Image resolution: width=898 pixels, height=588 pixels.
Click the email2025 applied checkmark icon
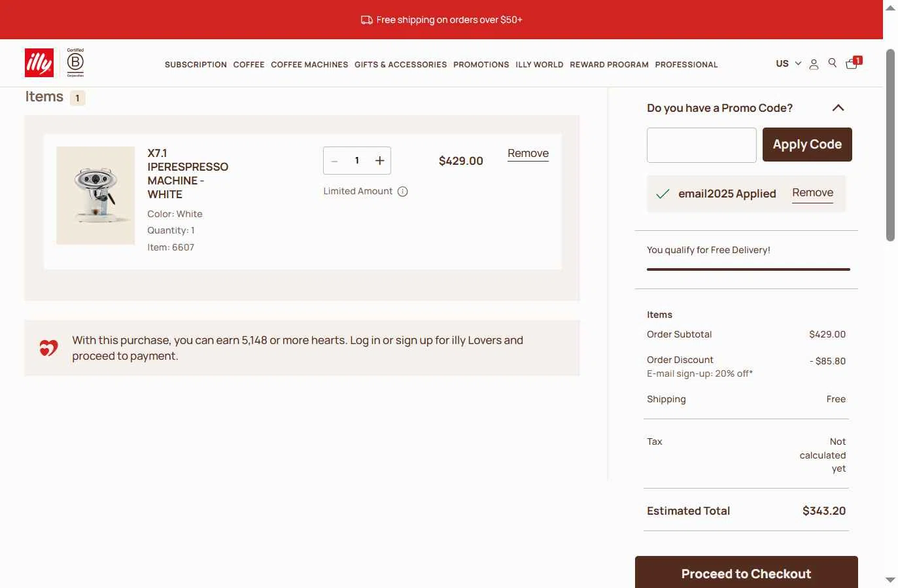[663, 194]
